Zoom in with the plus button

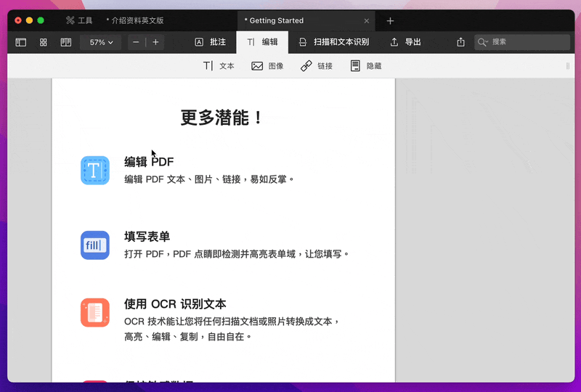(x=155, y=43)
